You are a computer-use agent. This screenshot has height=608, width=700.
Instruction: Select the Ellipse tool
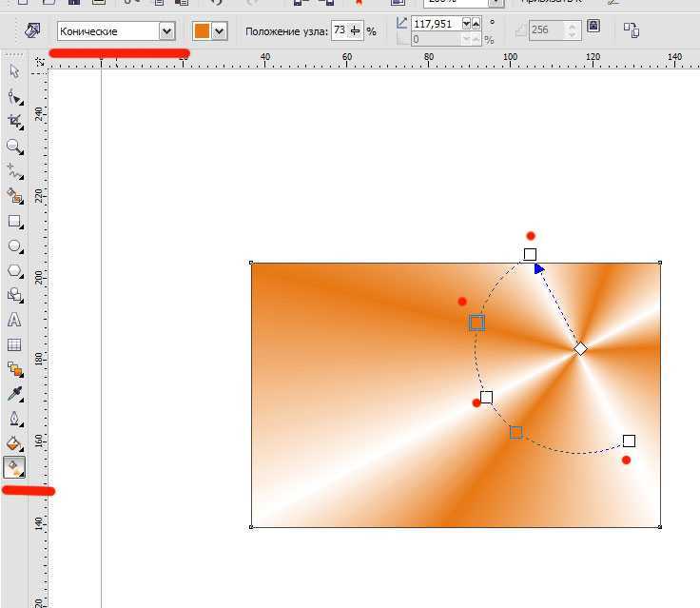(x=15, y=246)
